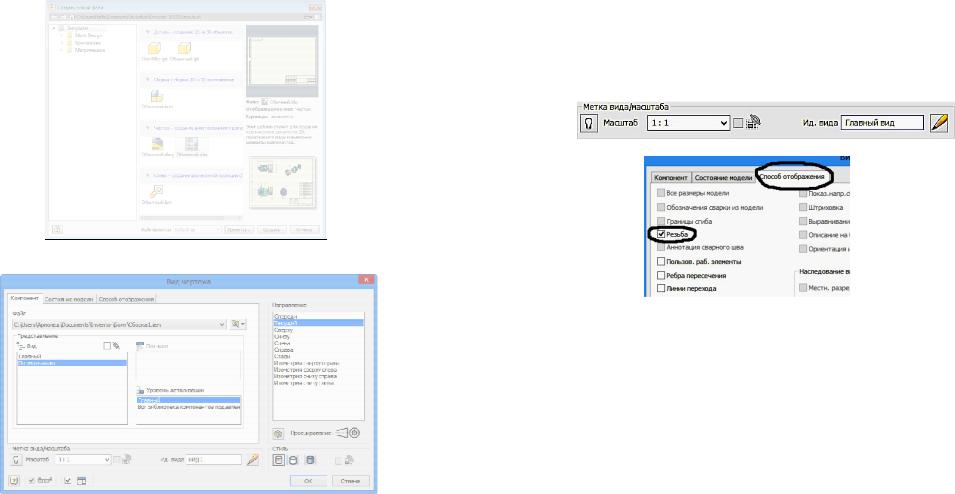Confirm the Вид чертежа dialog with OK
The width and height of the screenshot is (955, 494).
308,481
